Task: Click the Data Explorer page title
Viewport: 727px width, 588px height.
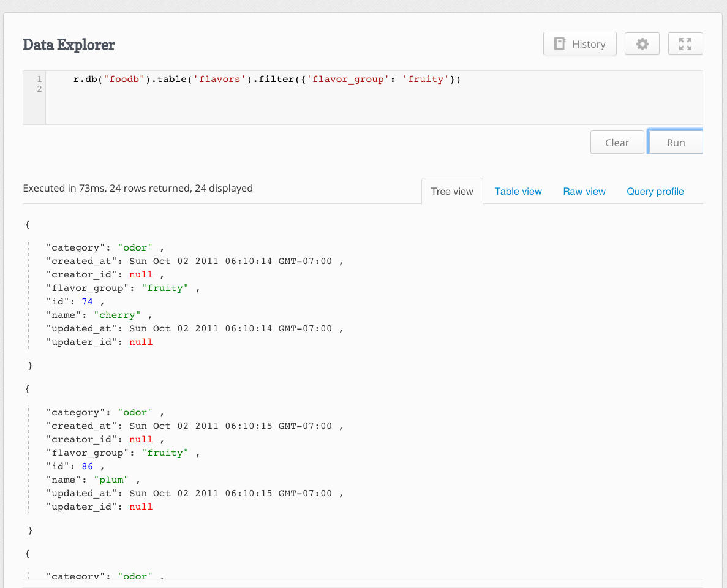Action: pyautogui.click(x=69, y=45)
